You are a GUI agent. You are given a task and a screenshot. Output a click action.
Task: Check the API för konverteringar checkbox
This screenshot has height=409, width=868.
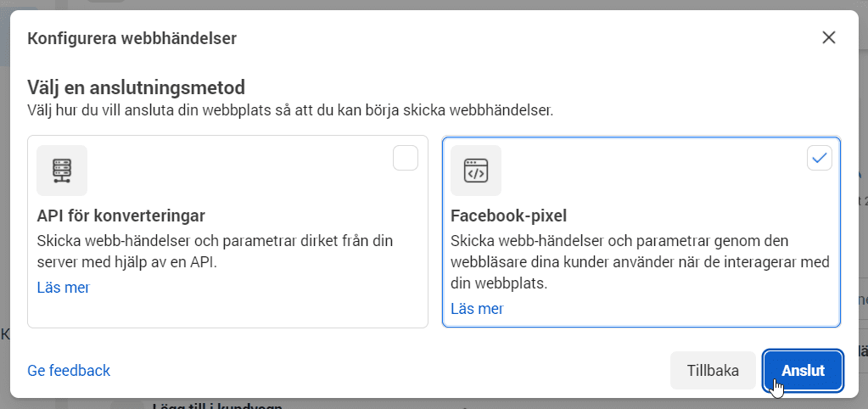coord(406,159)
